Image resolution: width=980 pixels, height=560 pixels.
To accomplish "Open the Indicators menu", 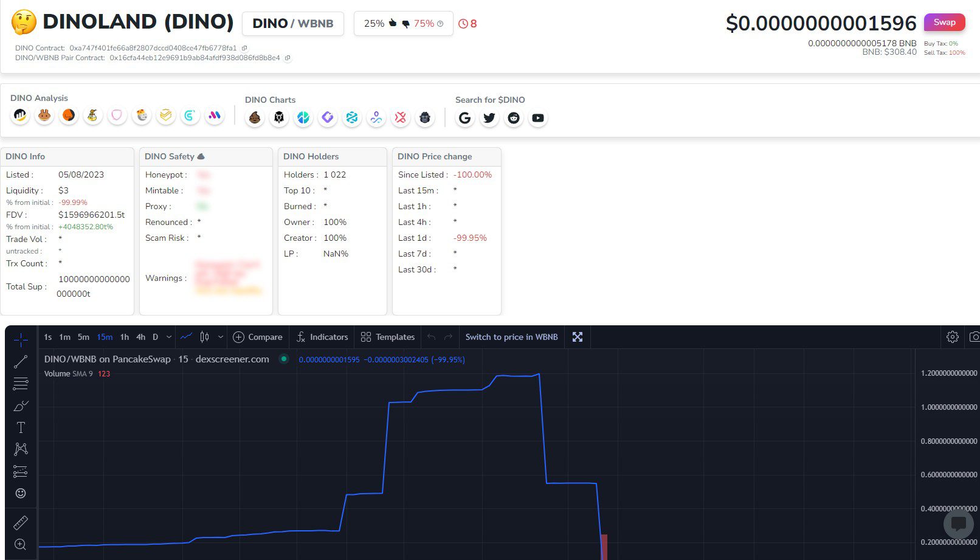I will coord(322,337).
